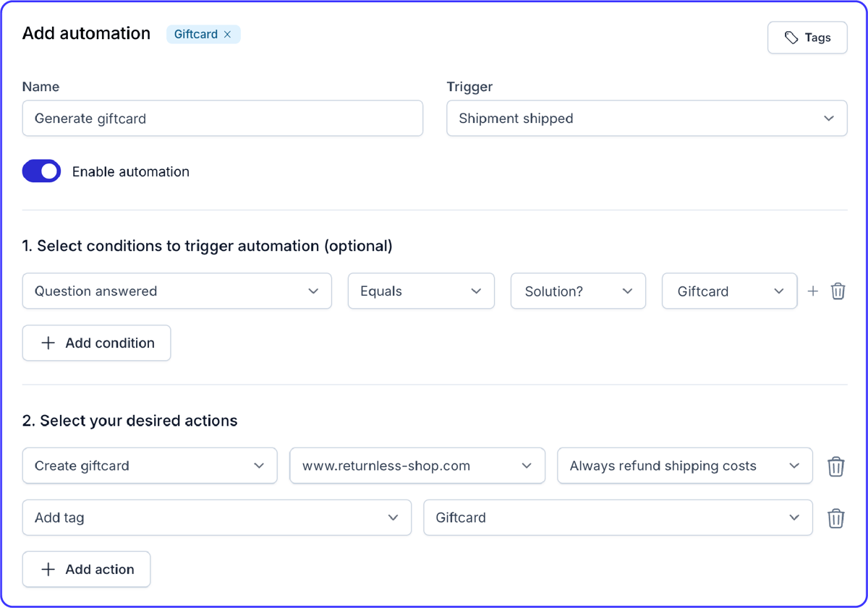Click the Name field containing Generate giftcard
868x608 pixels.
pyautogui.click(x=222, y=118)
